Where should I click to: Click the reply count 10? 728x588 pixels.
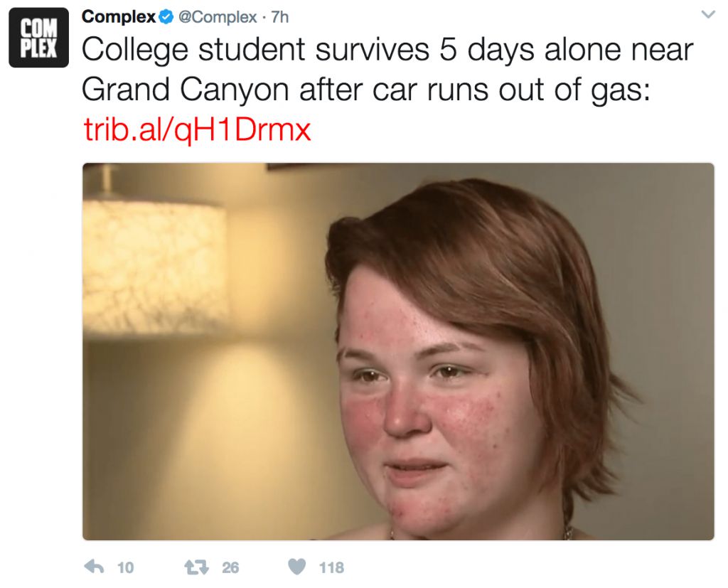(125, 567)
